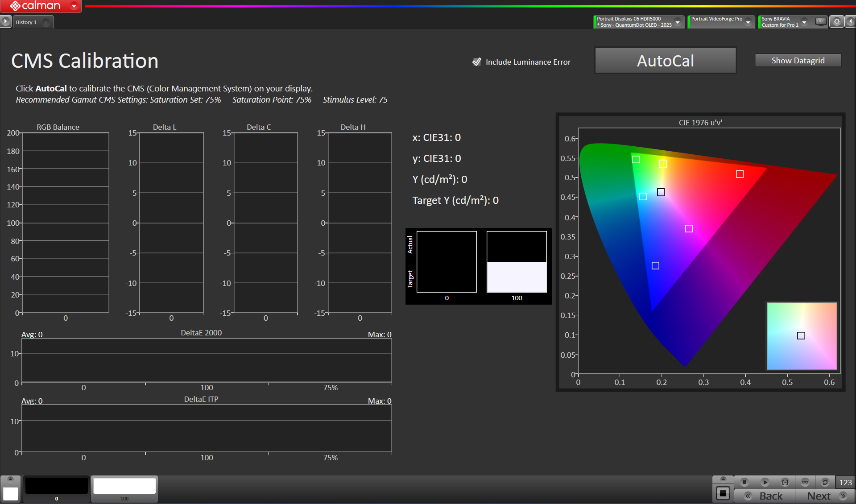Select the white 100 level swatch

coord(124,486)
